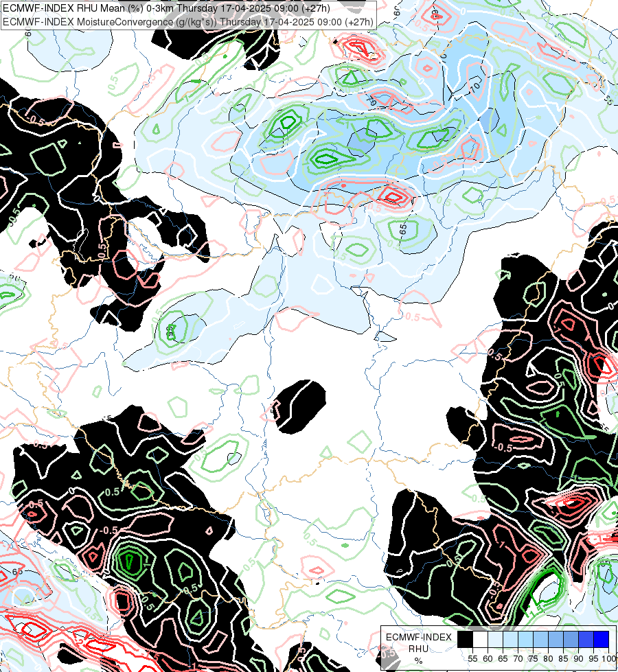Click the "100" tick label on the legend
Screen dimensions: 618x672
coord(609,659)
